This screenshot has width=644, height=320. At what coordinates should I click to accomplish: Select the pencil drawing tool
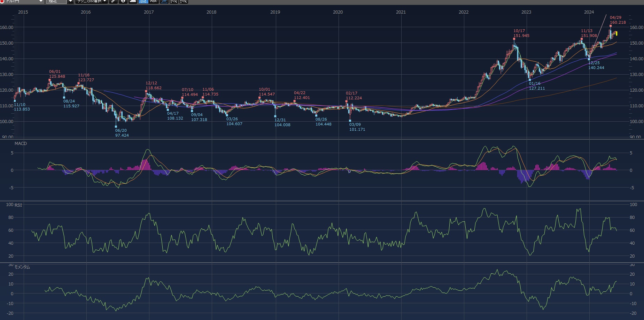point(113,1)
